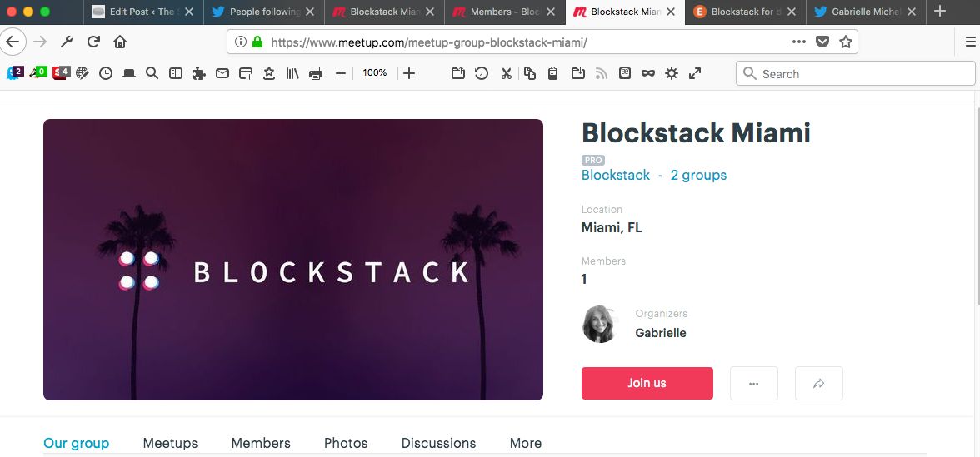Click the RSS feed subscribe icon
Image resolution: width=980 pixels, height=457 pixels.
coord(602,73)
